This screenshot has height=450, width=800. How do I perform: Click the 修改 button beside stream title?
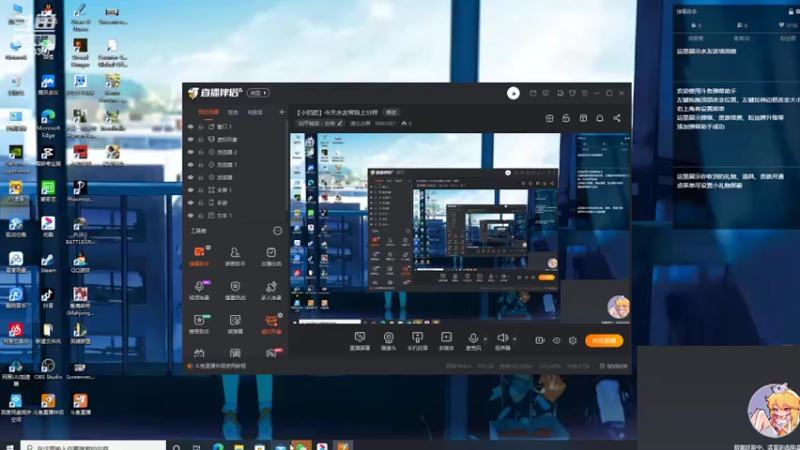pos(391,112)
